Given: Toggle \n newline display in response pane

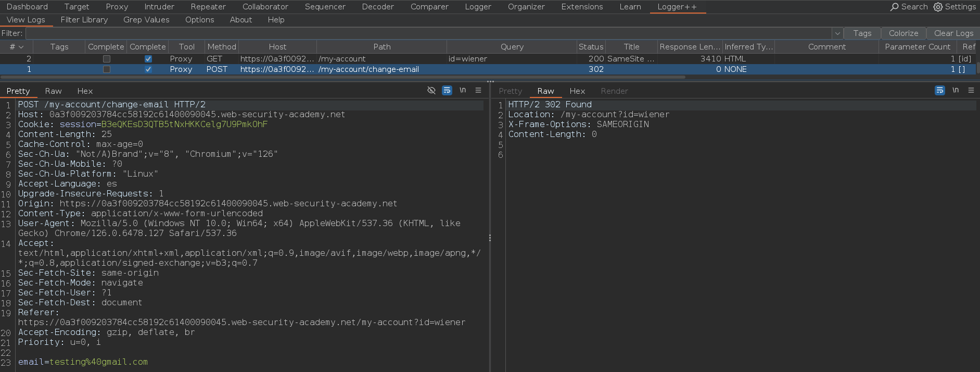Looking at the screenshot, I should pyautogui.click(x=956, y=90).
